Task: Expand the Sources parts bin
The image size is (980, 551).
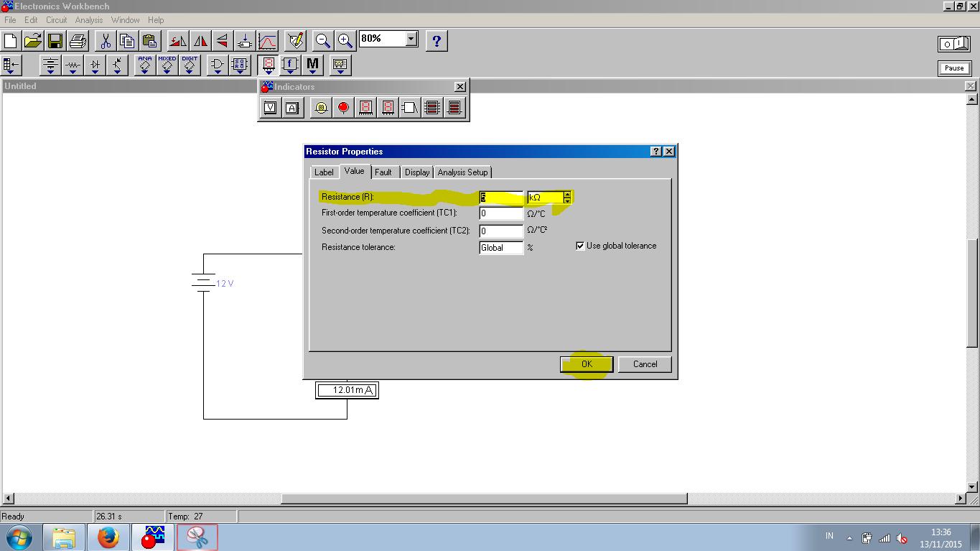Action: click(50, 65)
